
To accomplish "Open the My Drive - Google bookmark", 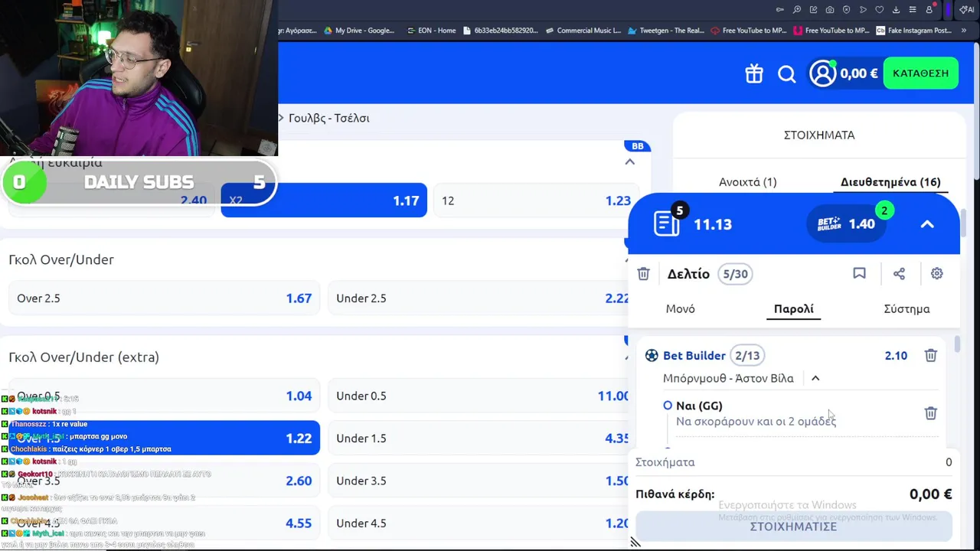I will (x=358, y=31).
